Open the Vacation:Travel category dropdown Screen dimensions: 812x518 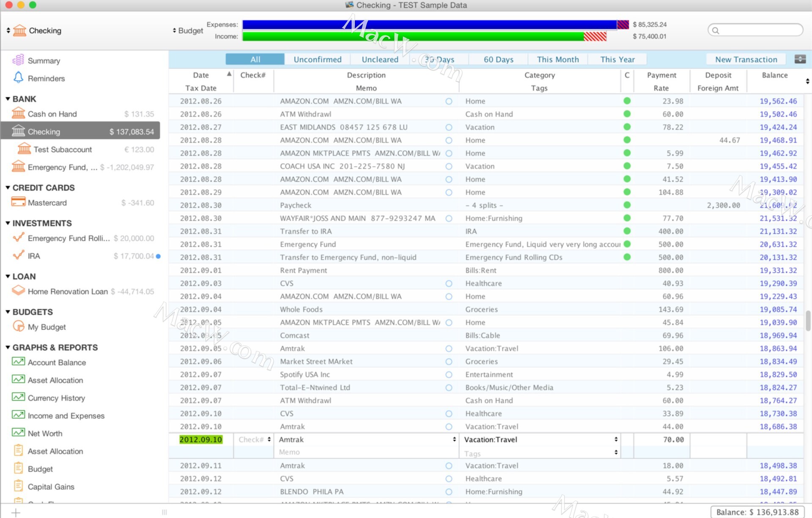(616, 439)
